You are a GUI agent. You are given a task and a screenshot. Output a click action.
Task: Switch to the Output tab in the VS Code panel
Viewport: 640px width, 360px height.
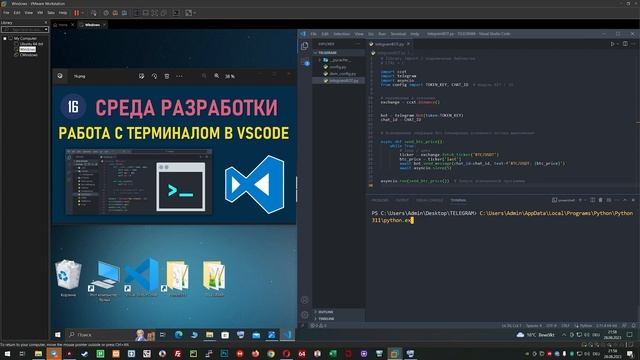tap(402, 200)
